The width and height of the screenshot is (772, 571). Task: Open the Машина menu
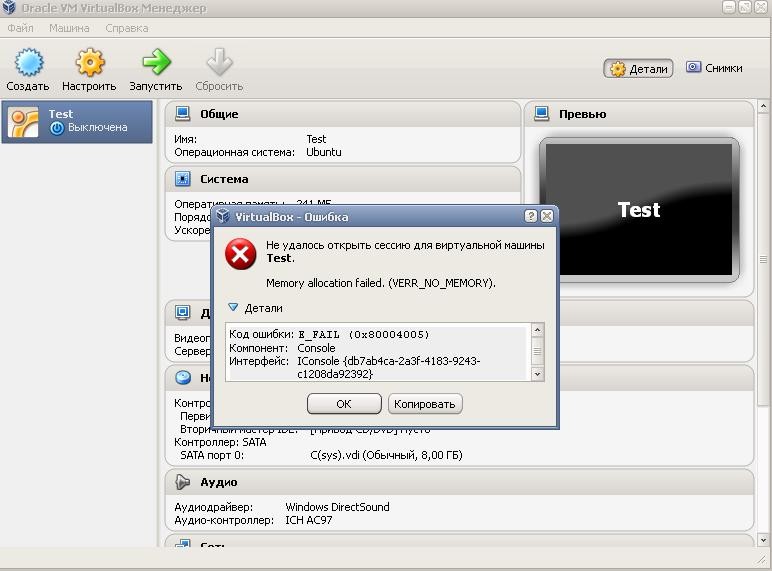pyautogui.click(x=69, y=28)
